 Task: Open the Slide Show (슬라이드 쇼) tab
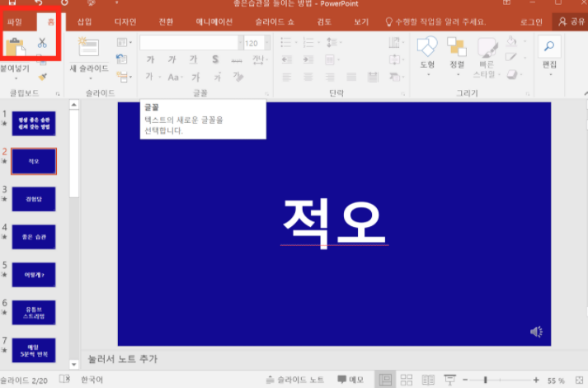(x=275, y=21)
